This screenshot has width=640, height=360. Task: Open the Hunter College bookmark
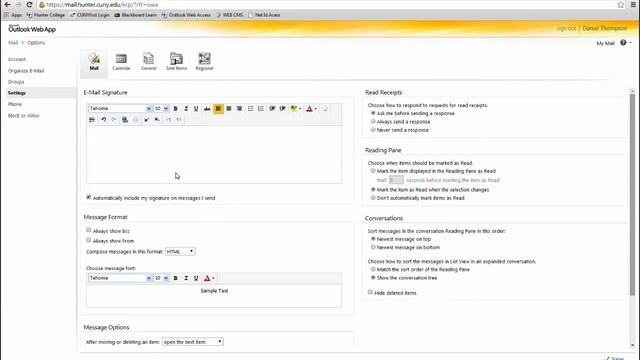coord(46,15)
